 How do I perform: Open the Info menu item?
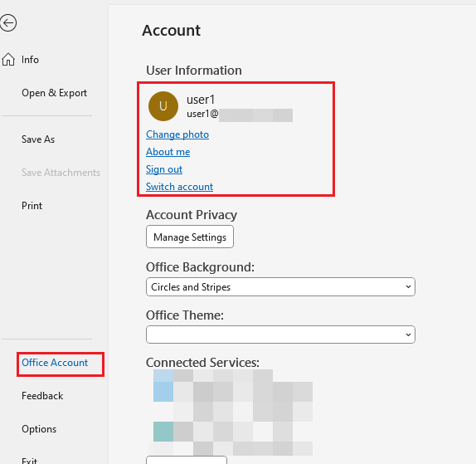(x=30, y=60)
